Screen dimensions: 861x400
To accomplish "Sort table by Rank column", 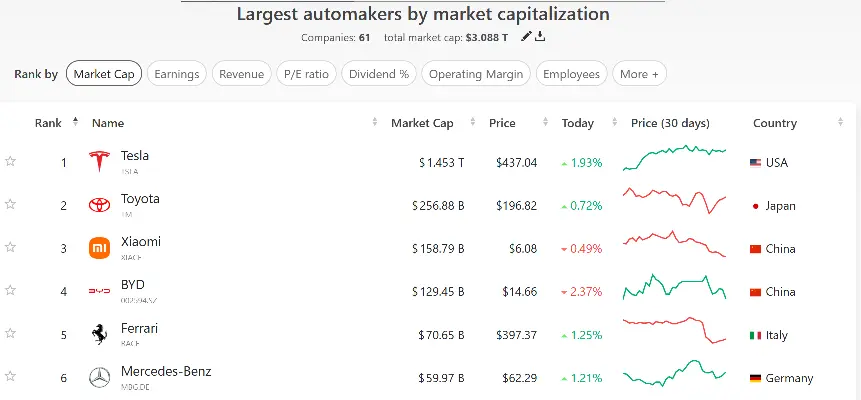I will [x=48, y=123].
